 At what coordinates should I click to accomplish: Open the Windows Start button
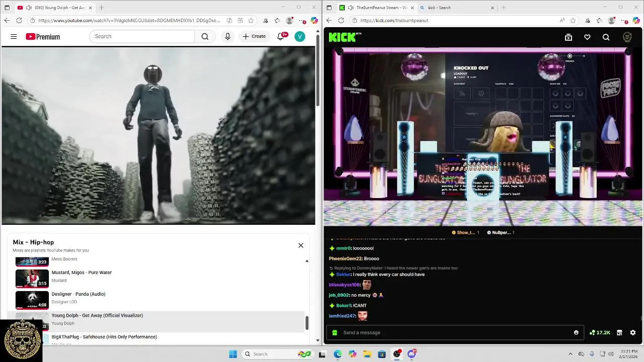(x=233, y=354)
